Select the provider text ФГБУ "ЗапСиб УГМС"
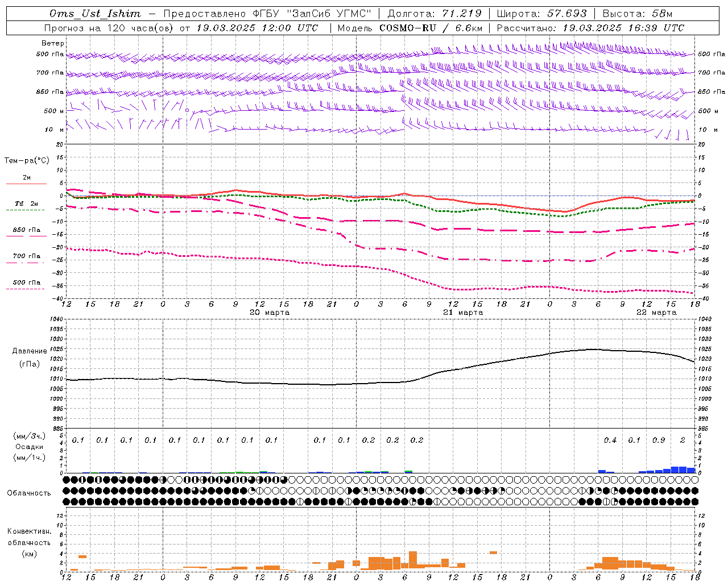The height and width of the screenshot is (582, 728). pyautogui.click(x=312, y=14)
